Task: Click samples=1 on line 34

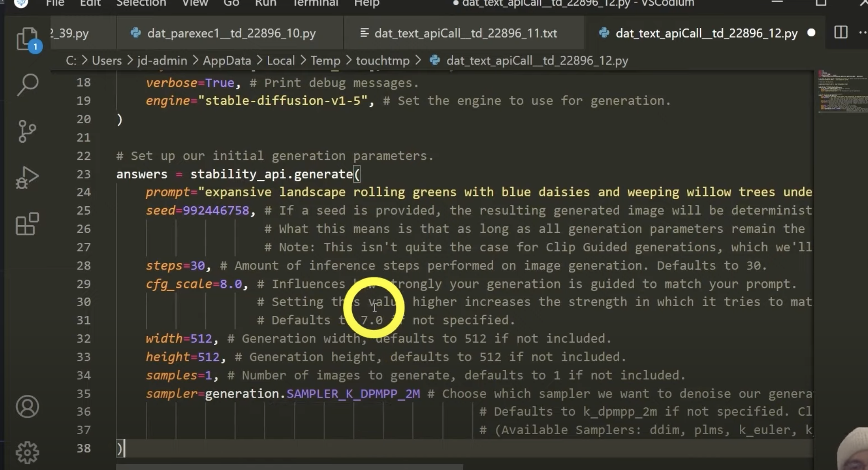Action: 179,375
